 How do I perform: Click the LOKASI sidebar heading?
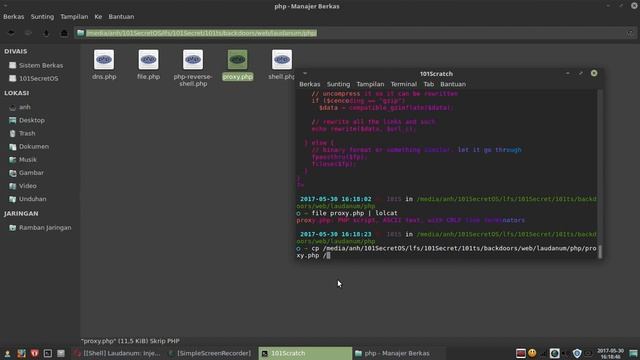click(x=17, y=93)
